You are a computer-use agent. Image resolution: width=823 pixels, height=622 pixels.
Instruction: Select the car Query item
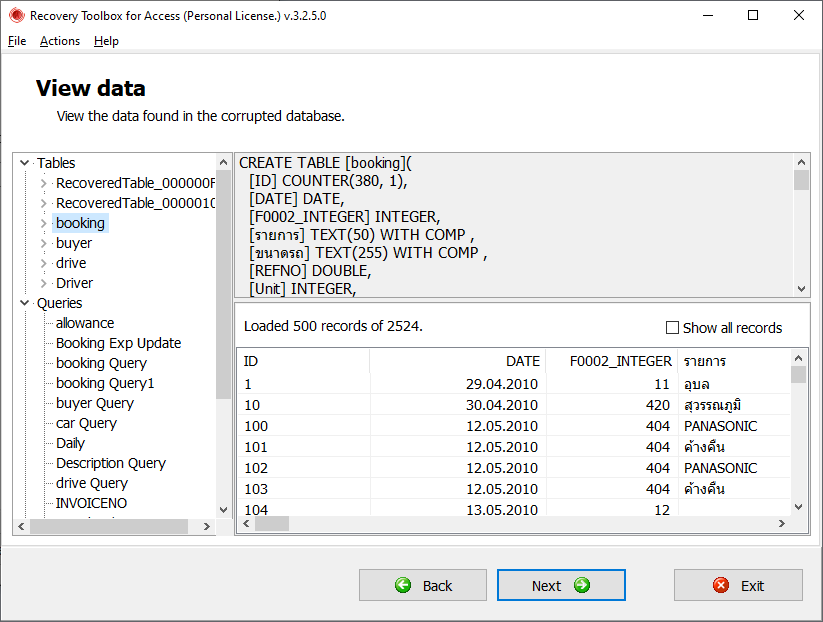(x=87, y=423)
